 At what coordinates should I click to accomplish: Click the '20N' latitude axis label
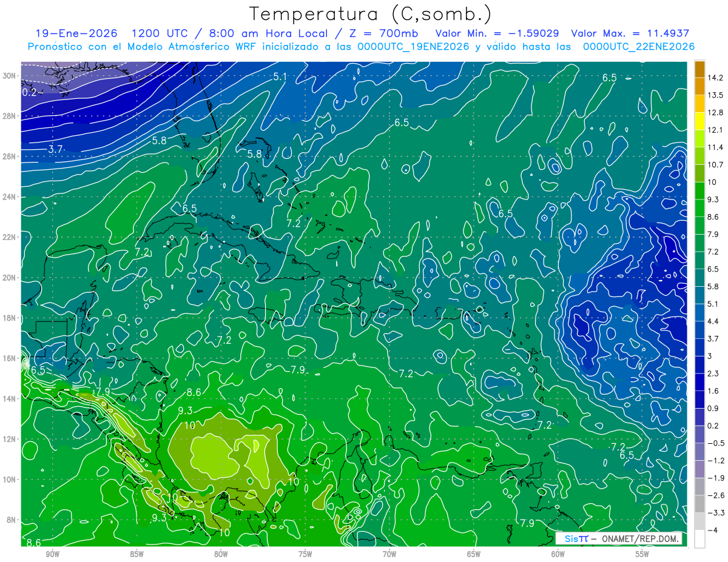click(10, 278)
